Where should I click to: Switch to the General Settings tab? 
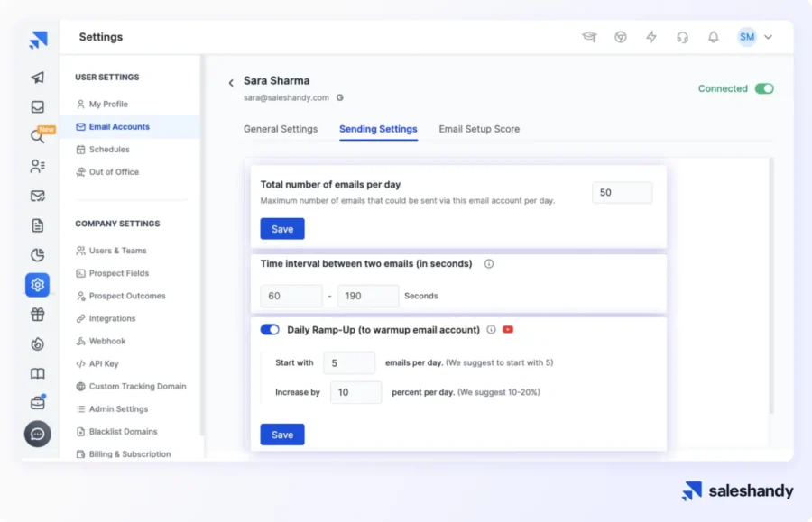pyautogui.click(x=281, y=129)
